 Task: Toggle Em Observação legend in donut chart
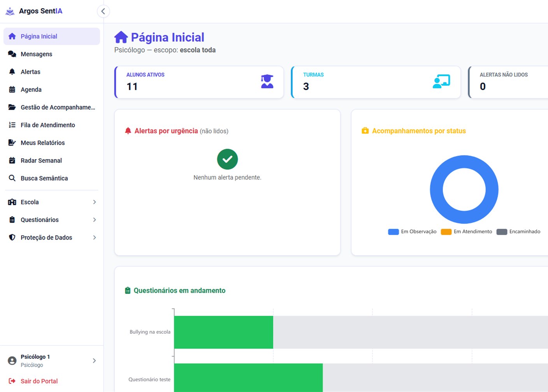click(412, 232)
